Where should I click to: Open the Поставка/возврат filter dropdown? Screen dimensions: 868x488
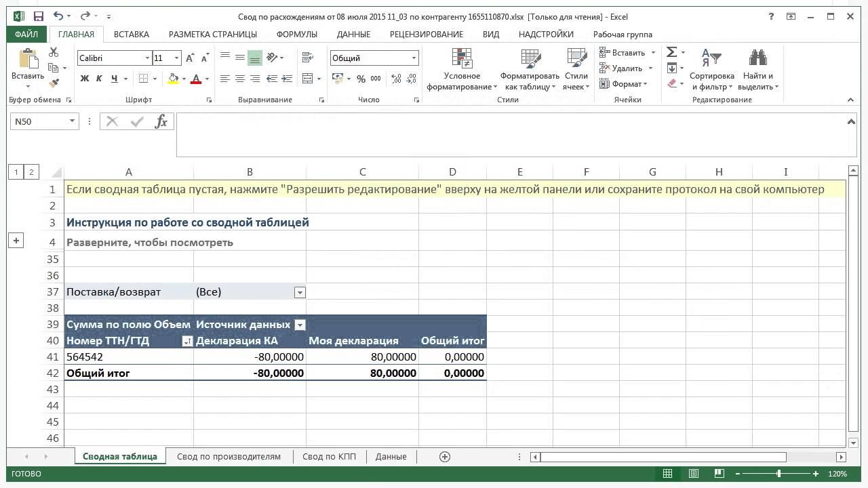pyautogui.click(x=300, y=292)
